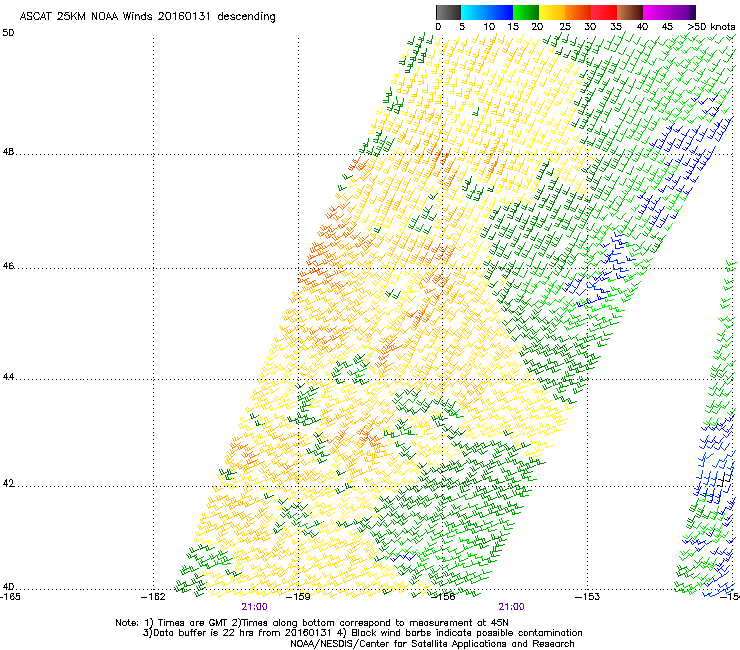The image size is (740, 650).
Task: Click the 42 latitude axis label
Action: pos(8,483)
